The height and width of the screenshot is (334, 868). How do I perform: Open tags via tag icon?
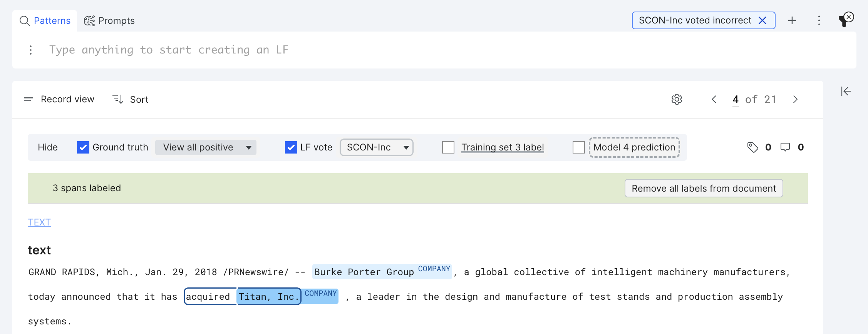click(752, 147)
